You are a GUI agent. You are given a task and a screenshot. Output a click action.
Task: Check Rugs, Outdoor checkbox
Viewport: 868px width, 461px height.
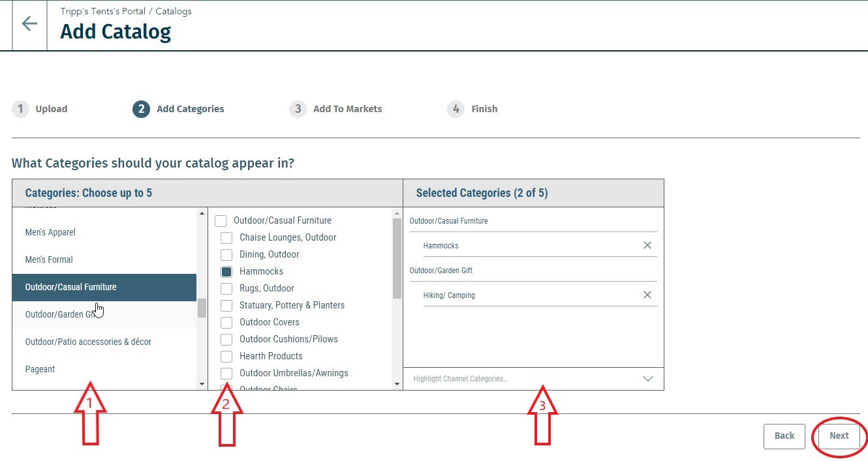coord(226,288)
